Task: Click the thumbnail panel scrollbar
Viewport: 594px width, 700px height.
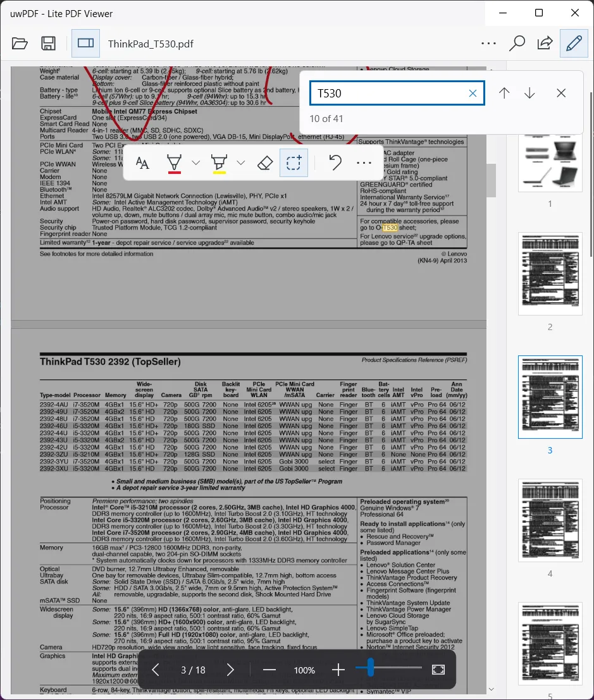Action: pyautogui.click(x=591, y=174)
